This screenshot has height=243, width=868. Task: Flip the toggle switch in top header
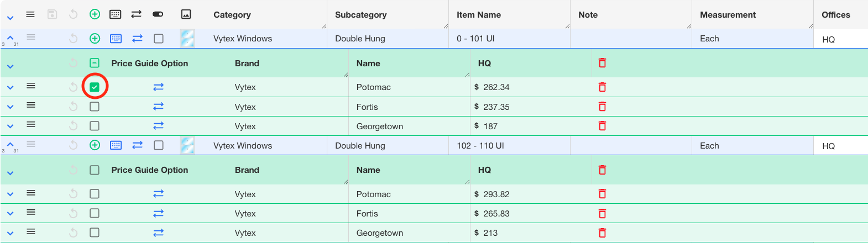(x=158, y=14)
